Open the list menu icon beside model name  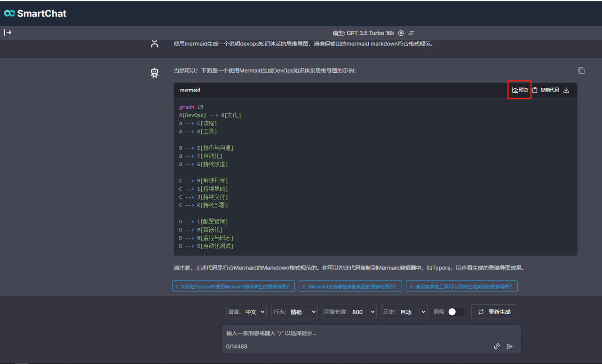411,33
